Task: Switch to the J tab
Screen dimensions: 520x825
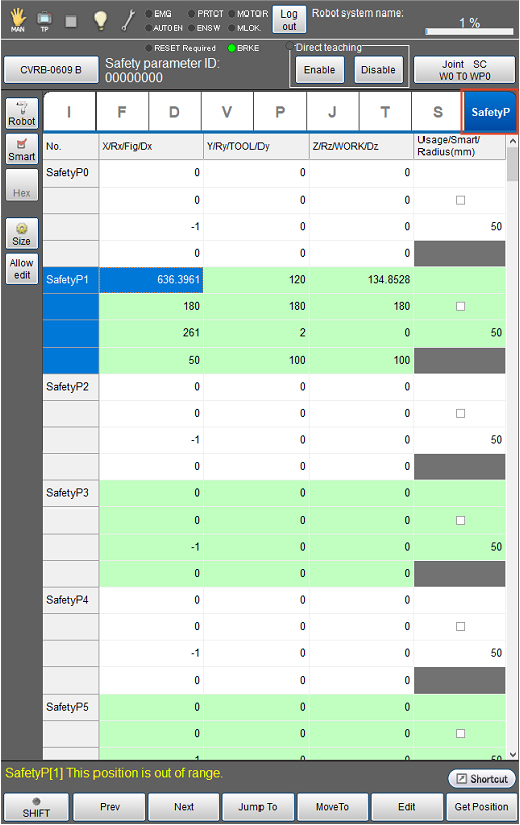Action: (x=332, y=112)
